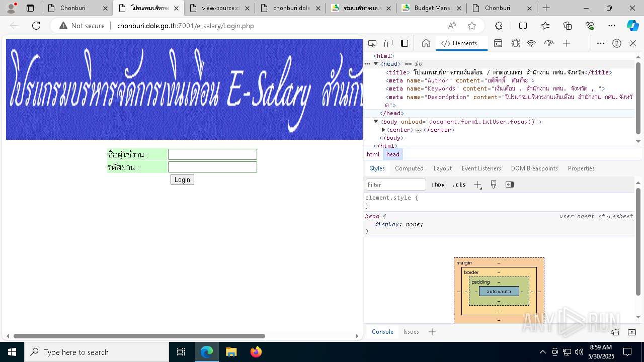Open the Computed tab
This screenshot has width=644, height=362.
click(409, 168)
